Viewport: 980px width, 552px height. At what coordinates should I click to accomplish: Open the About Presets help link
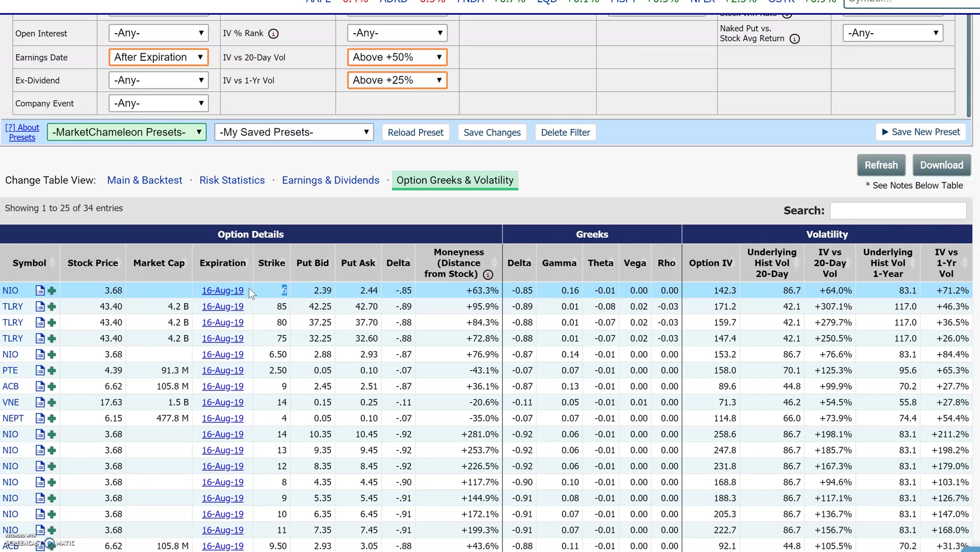pyautogui.click(x=22, y=132)
